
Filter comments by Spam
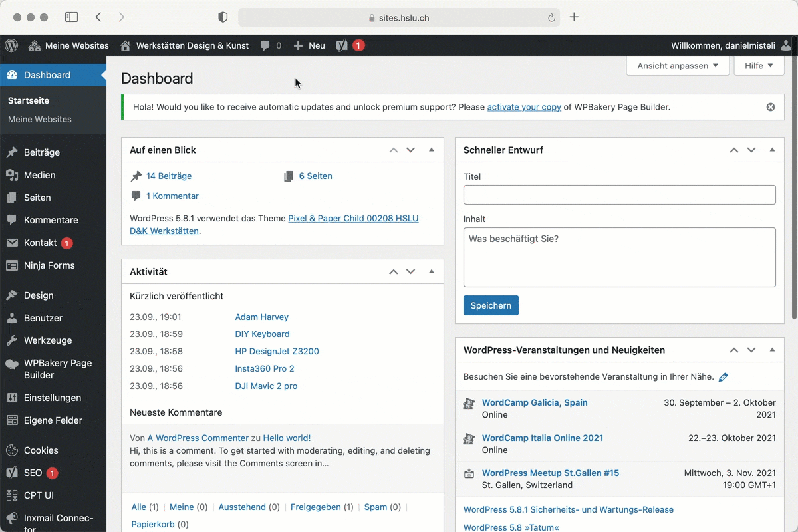(376, 507)
